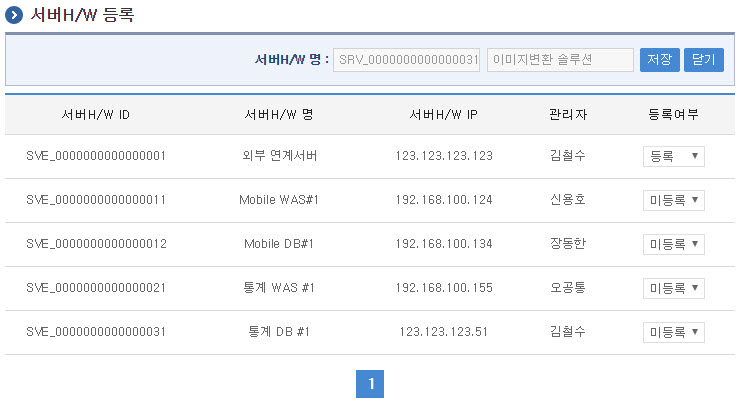Open 미등록 dropdown for 통계 WAS #1 row
The height and width of the screenshot is (407, 744).
click(x=673, y=288)
